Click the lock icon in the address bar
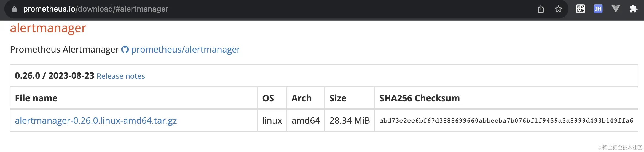Viewport: 644px width, 152px height. click(x=14, y=9)
